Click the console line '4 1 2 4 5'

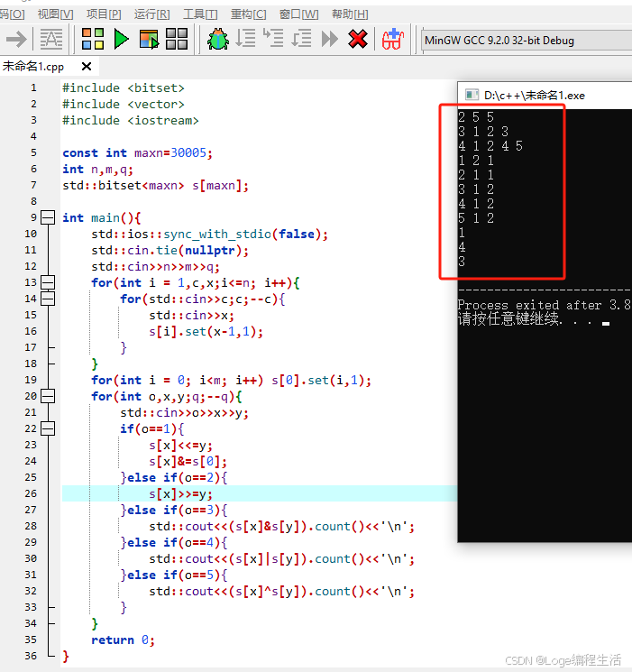pos(490,146)
